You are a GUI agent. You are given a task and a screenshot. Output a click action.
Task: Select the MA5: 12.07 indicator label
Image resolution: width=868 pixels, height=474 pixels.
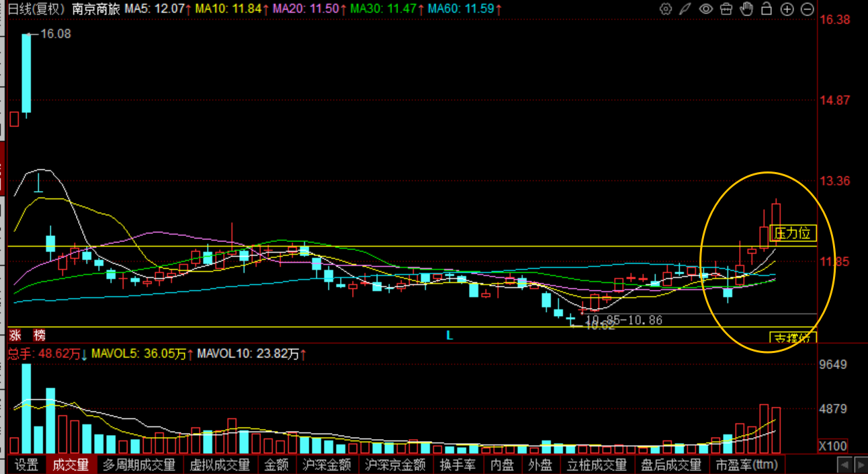click(158, 9)
